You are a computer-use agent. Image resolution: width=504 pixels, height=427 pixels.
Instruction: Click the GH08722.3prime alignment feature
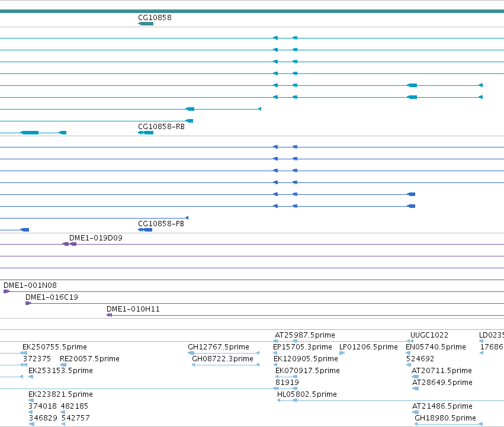click(226, 365)
